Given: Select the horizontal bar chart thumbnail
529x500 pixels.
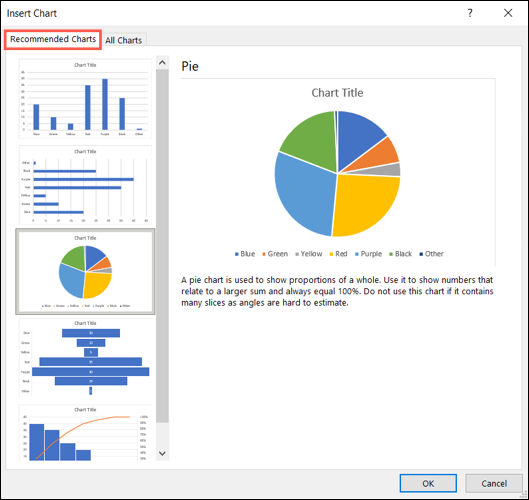Looking at the screenshot, I should (x=85, y=185).
